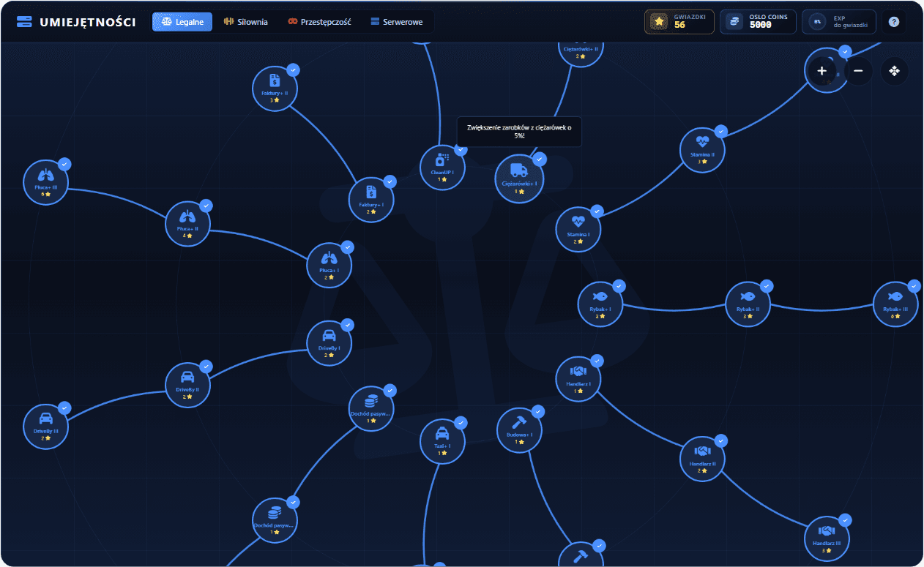Click the hammer node below Budowa+ I
The image size is (924, 567).
(581, 556)
